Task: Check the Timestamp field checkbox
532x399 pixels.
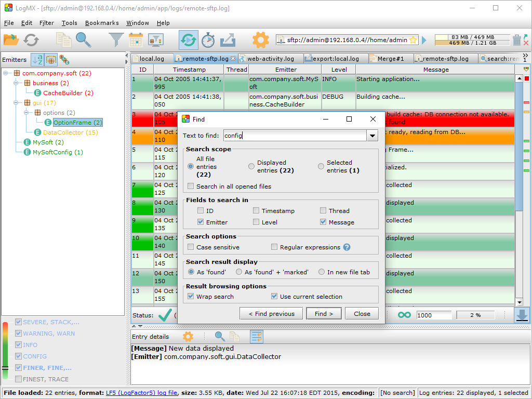Action: pyautogui.click(x=256, y=211)
